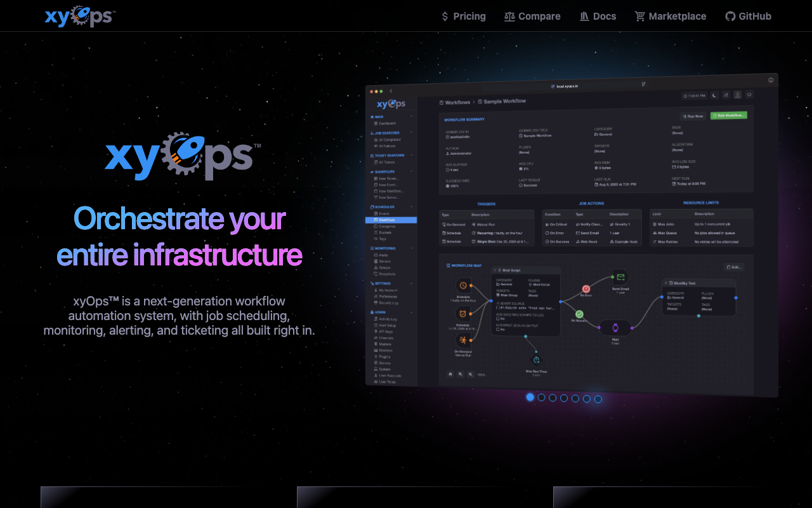The width and height of the screenshot is (812, 508).
Task: Click the red On Error node
Action: click(x=586, y=288)
